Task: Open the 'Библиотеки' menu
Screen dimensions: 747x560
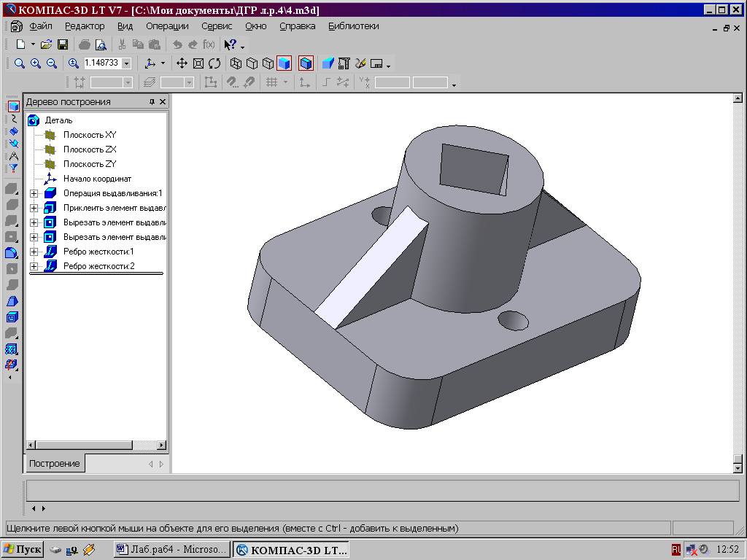Action: coord(353,26)
